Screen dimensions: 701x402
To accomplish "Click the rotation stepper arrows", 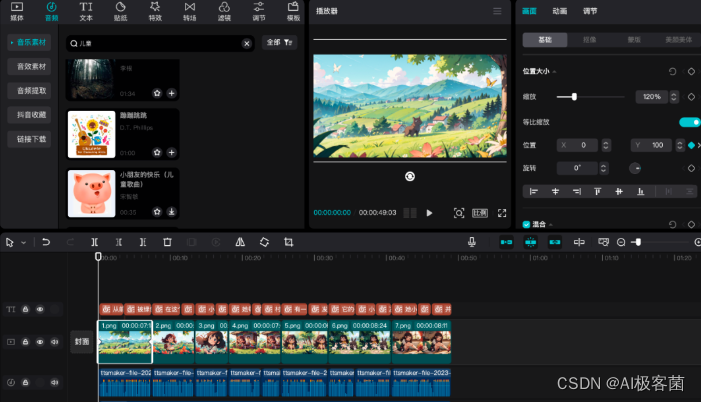I will click(x=603, y=168).
